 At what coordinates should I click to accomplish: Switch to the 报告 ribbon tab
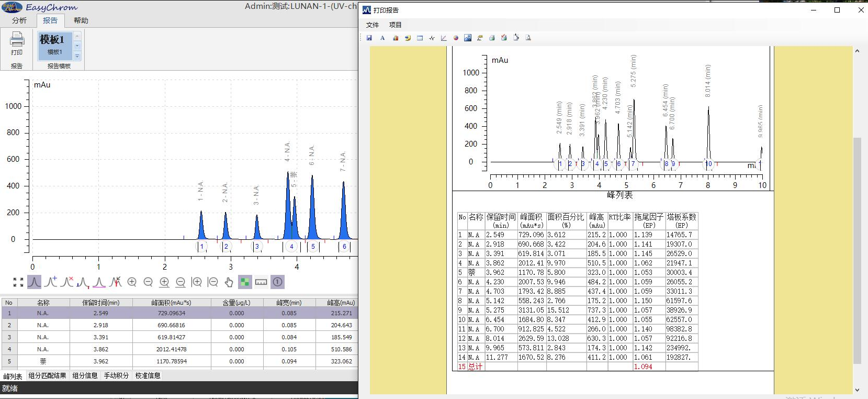tap(50, 20)
